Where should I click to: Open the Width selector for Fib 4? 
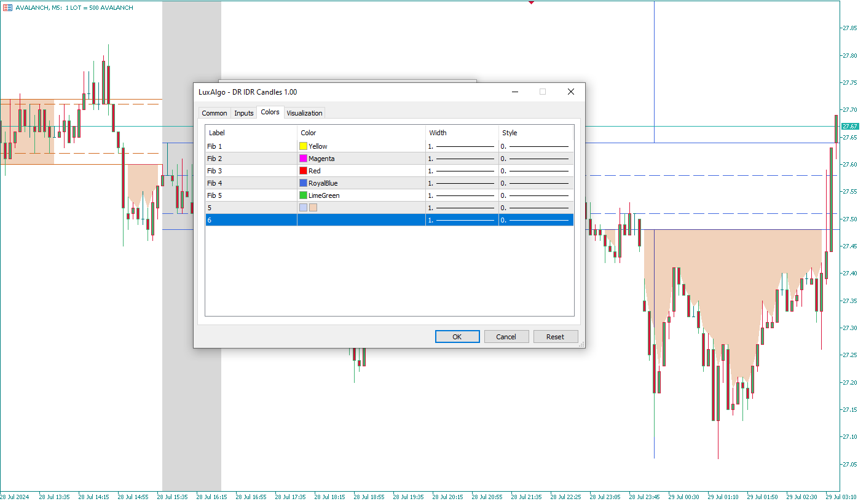pos(462,183)
